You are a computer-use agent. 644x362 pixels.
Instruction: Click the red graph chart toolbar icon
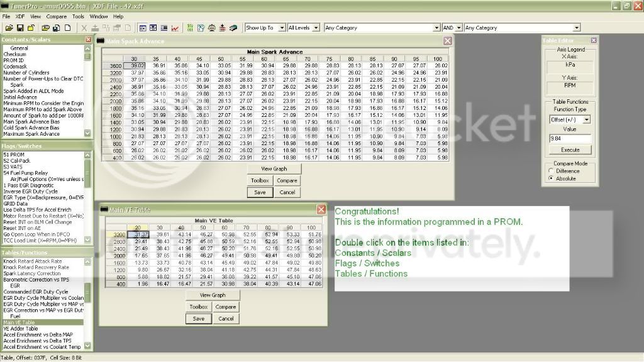point(175,28)
